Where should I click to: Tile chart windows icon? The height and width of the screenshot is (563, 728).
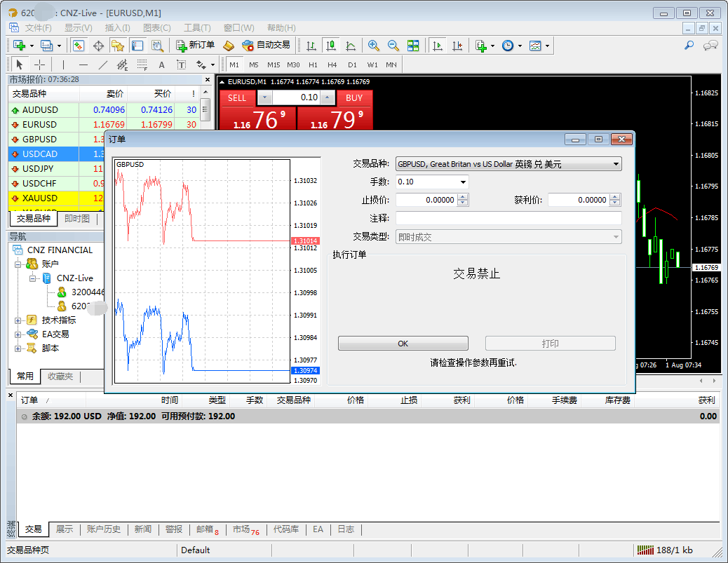[x=413, y=46]
